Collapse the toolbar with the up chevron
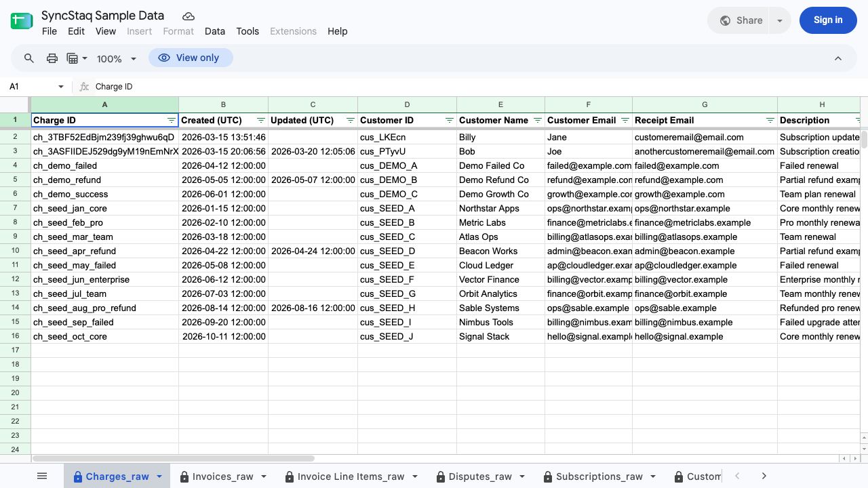Viewport: 868px width, 488px height. pos(838,58)
